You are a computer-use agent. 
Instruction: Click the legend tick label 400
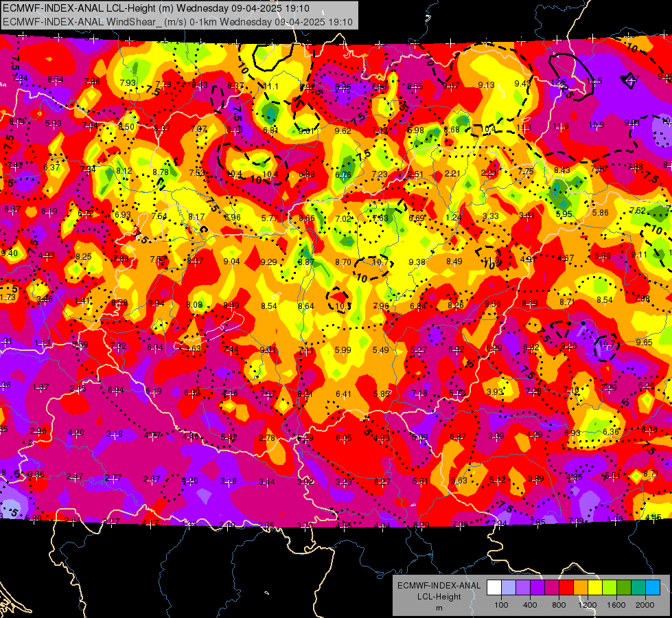[530, 605]
